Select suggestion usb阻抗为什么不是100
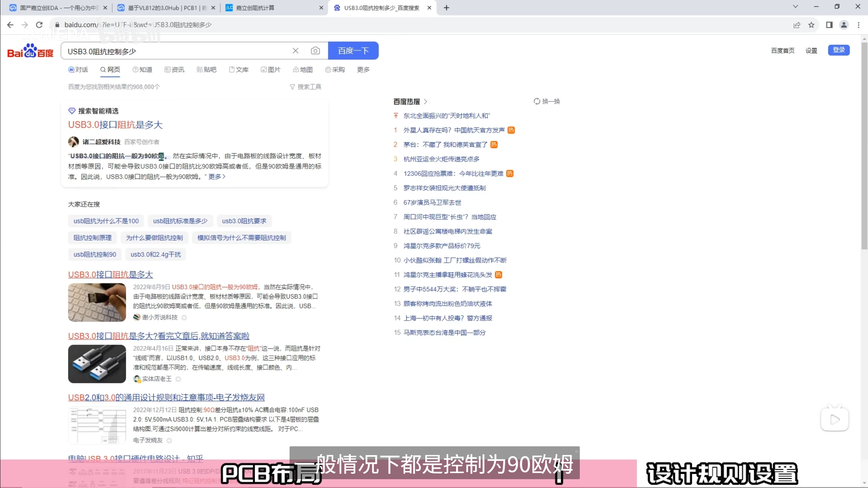The height and width of the screenshot is (488, 868). 106,221
